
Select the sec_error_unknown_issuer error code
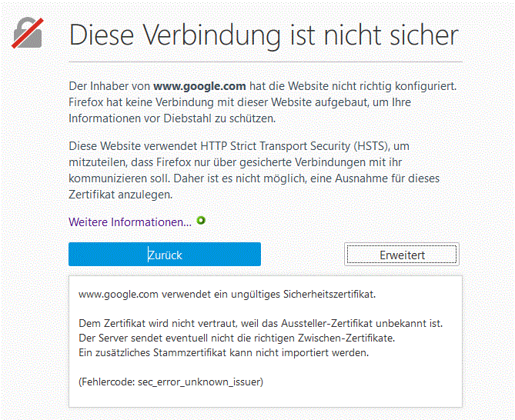click(x=198, y=381)
